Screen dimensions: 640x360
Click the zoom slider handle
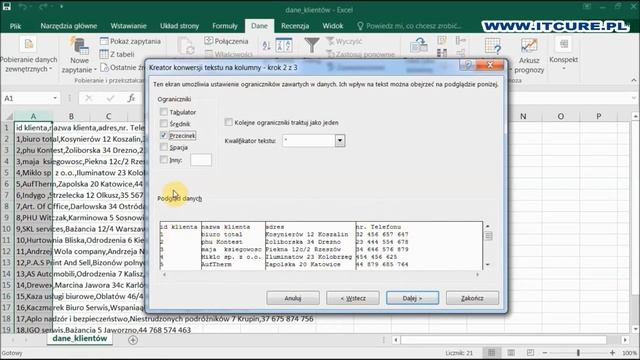[578, 353]
